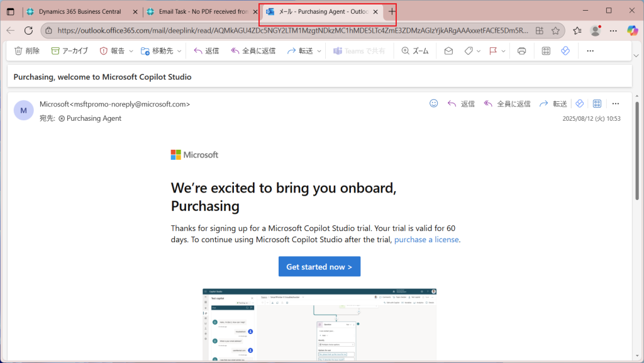Click 全員に返信 in the top toolbar
Viewport: 644px width, 363px height.
coord(253,51)
